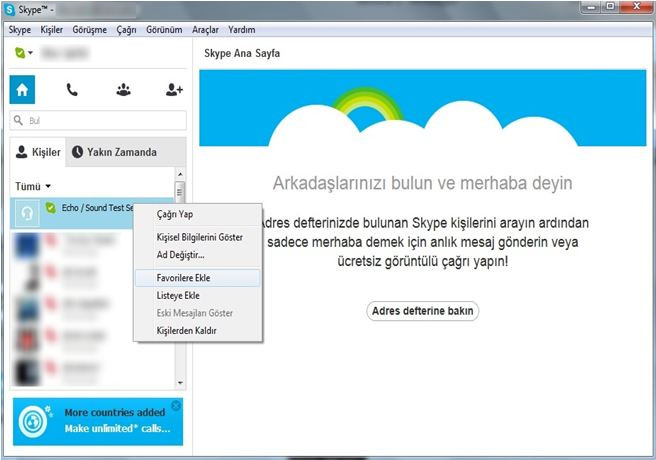Click the Adres defterine bakın button

click(x=423, y=311)
